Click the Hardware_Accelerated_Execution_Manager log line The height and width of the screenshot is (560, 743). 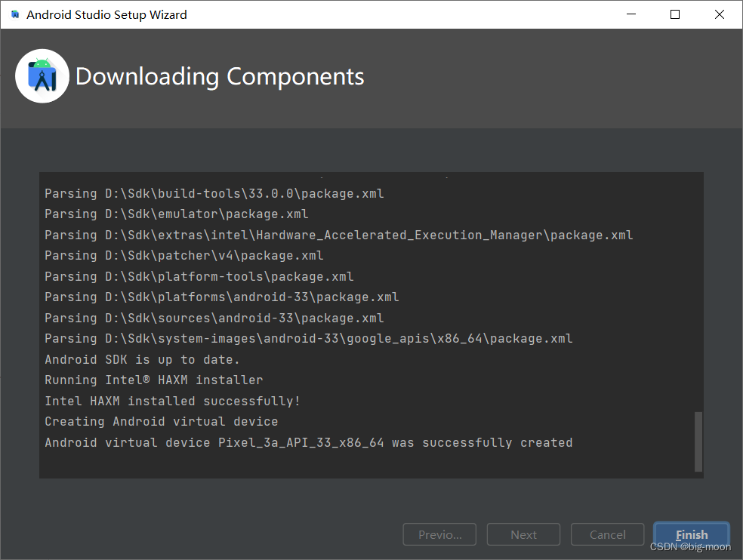(339, 235)
